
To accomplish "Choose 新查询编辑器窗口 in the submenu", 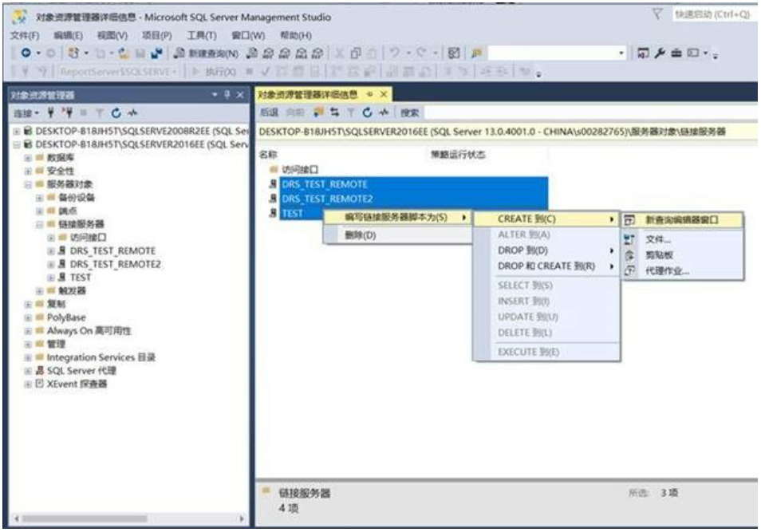I will click(x=682, y=220).
